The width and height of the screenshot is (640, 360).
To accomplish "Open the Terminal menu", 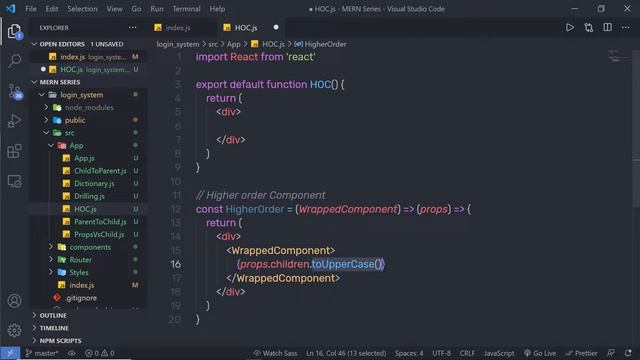I will point(186,9).
